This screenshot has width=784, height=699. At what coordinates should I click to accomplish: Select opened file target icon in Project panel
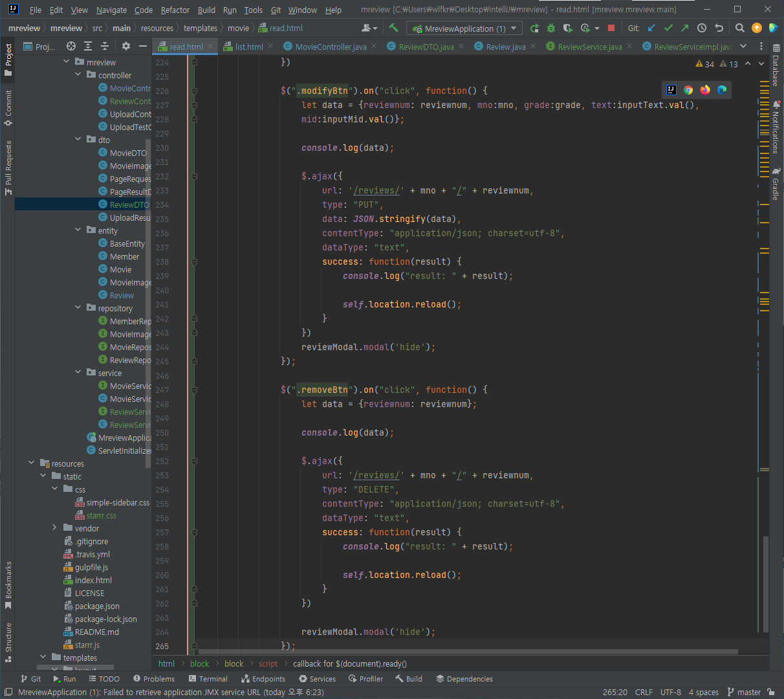point(71,46)
